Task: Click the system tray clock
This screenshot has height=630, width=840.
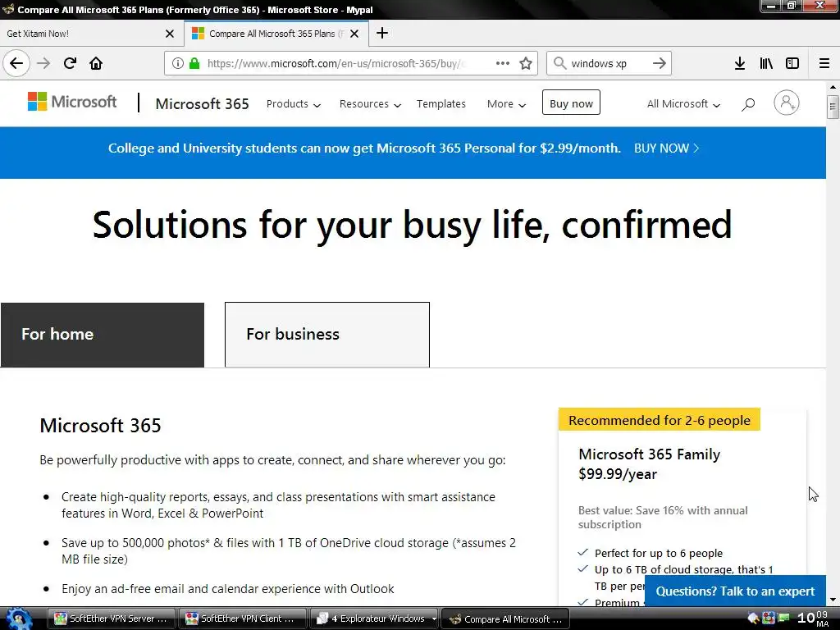Action: click(813, 619)
